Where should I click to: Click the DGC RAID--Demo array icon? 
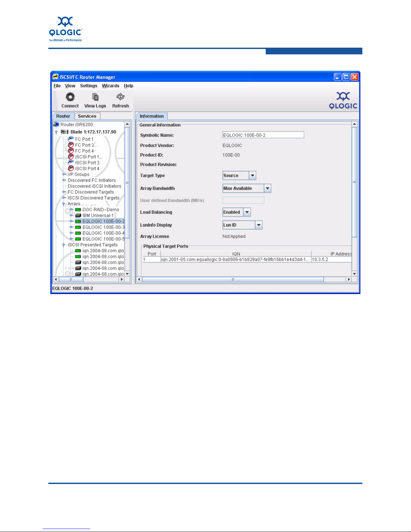[78, 210]
